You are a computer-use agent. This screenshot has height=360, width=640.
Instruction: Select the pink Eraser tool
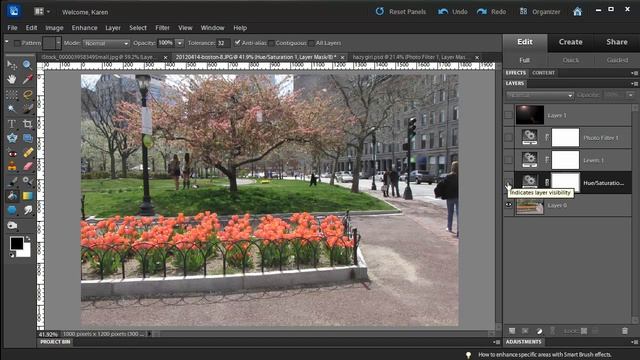pyautogui.click(x=27, y=167)
